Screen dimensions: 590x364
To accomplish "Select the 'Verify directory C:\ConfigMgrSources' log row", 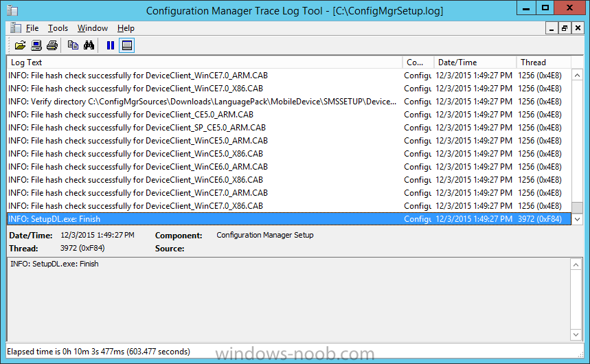I will tap(289, 102).
